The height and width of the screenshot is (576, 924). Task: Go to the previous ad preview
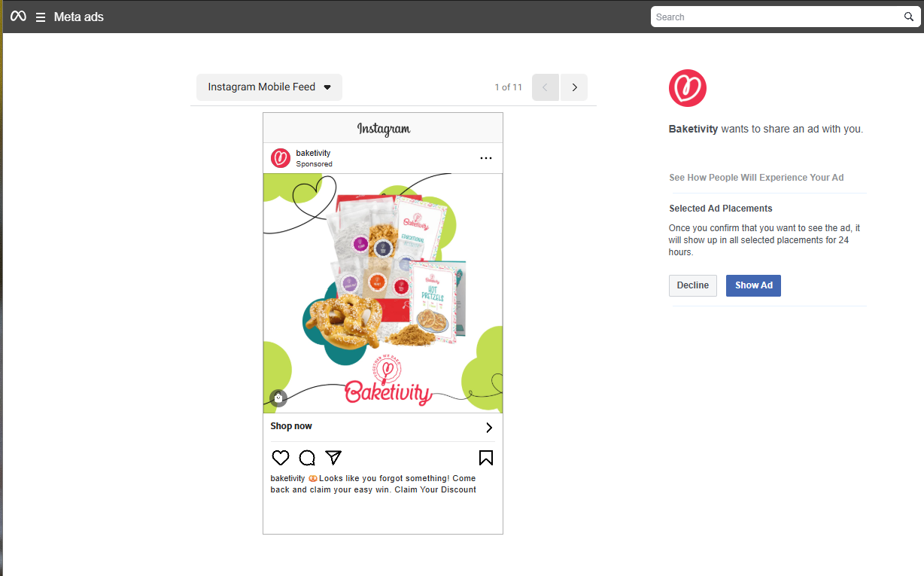click(546, 87)
